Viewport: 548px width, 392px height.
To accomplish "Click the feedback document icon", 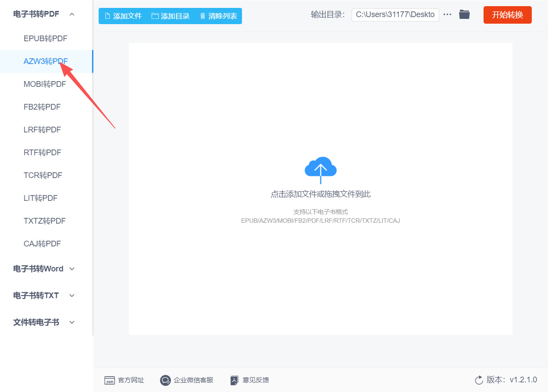I will pos(235,380).
